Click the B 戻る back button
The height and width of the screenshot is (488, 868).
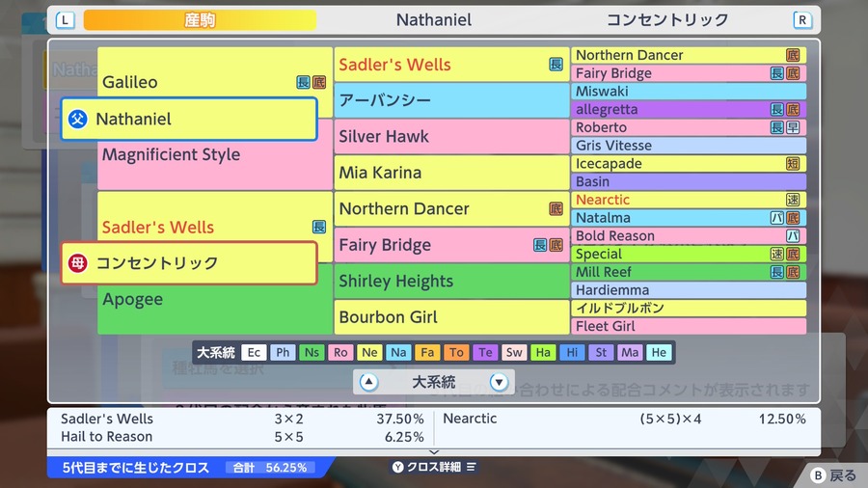pos(834,475)
